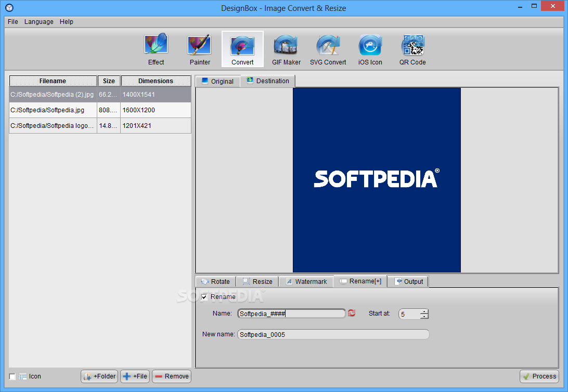This screenshot has width=568, height=392.
Task: Open the Rotate tab
Action: click(x=215, y=282)
